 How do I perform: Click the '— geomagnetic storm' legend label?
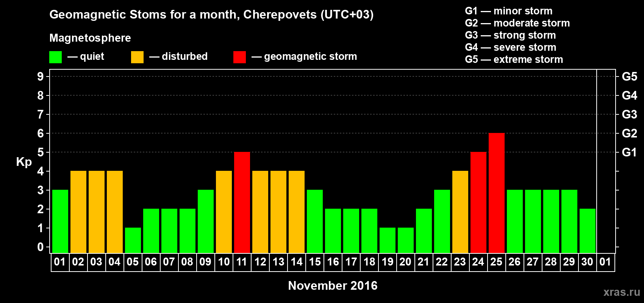(304, 57)
